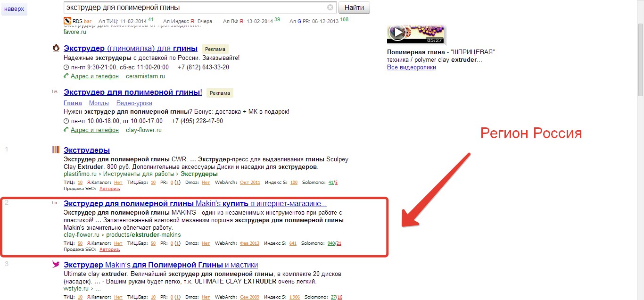The height and width of the screenshot is (300, 644).
Task: Clear the search query with the X icon
Action: click(330, 8)
